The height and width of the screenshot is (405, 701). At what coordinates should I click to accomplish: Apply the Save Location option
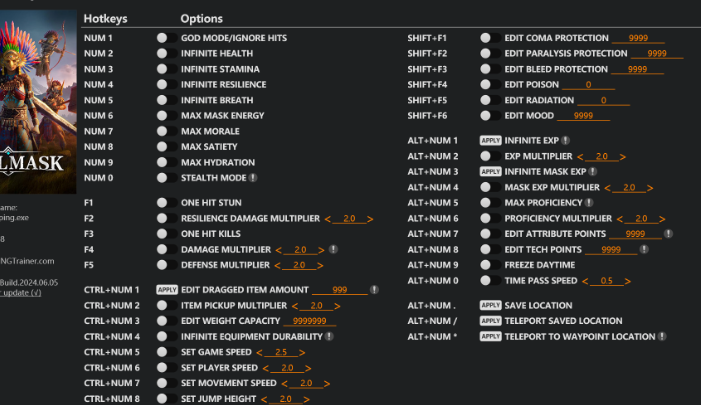(490, 305)
